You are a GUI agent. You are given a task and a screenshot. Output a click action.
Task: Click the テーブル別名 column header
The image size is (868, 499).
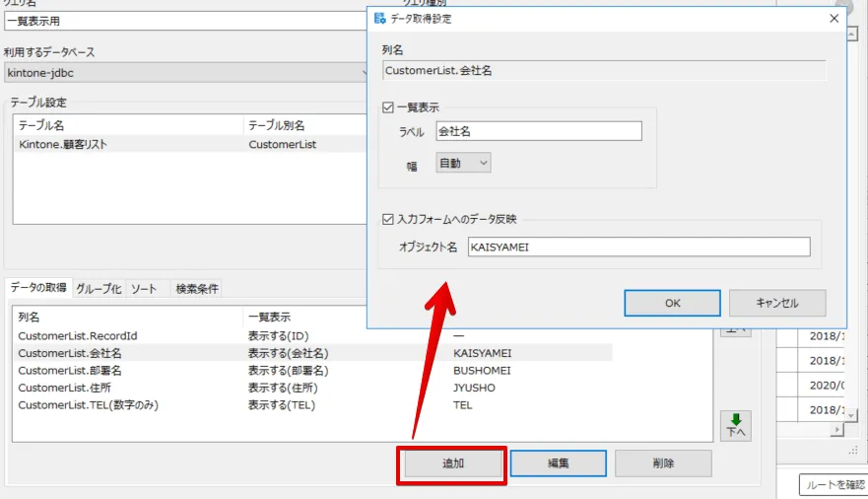(305, 125)
